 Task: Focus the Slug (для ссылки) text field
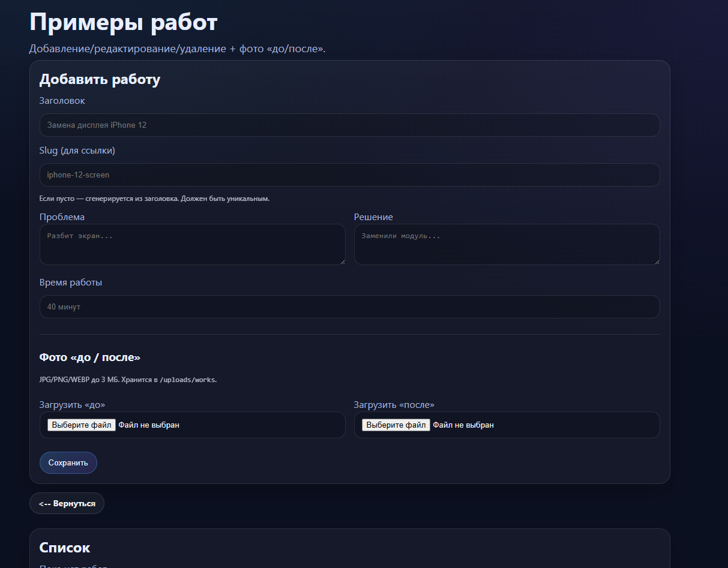click(349, 175)
